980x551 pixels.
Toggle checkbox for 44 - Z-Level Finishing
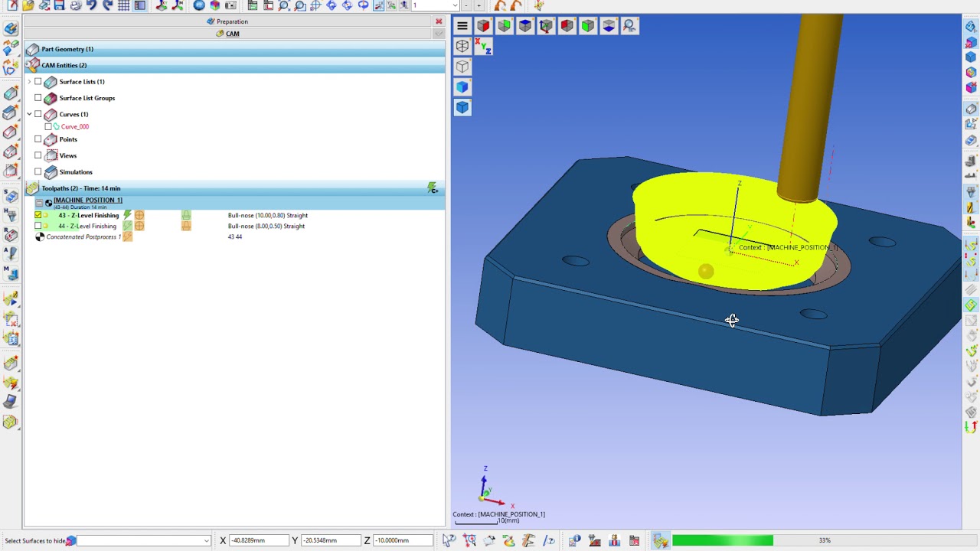click(x=38, y=226)
